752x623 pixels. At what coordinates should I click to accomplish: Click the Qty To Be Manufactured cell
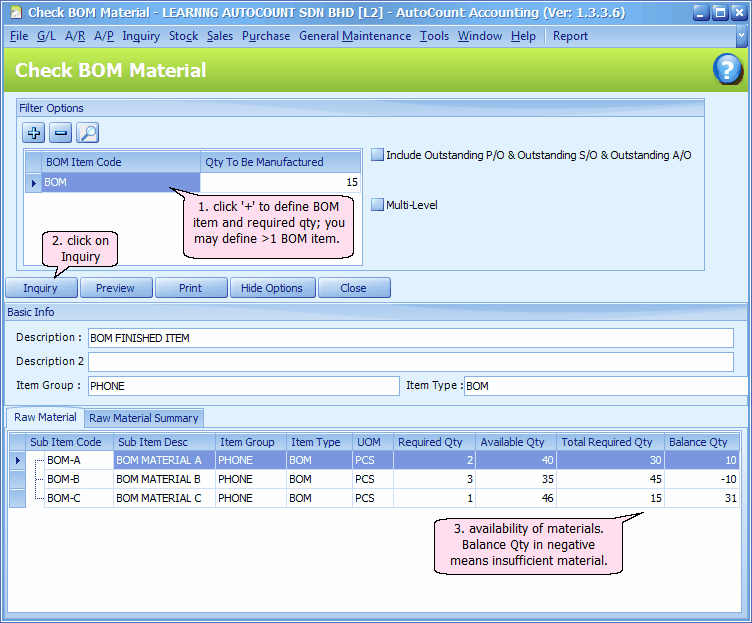pos(281,183)
